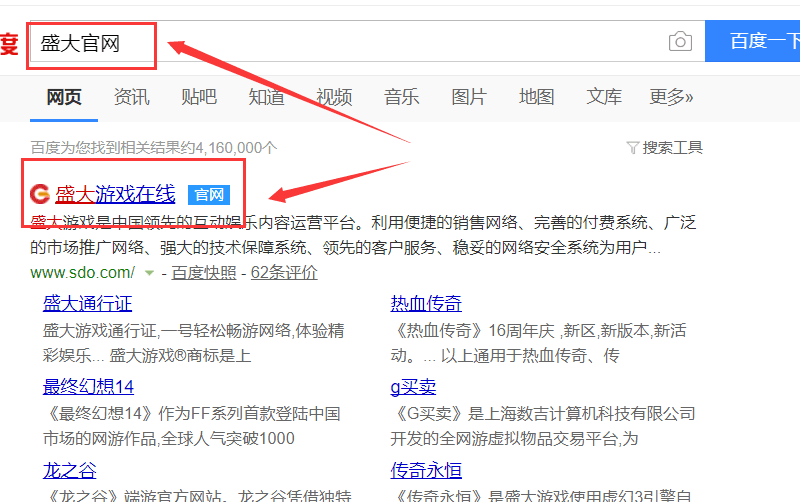
Task: Select the 图片 tab
Action: coord(469,97)
